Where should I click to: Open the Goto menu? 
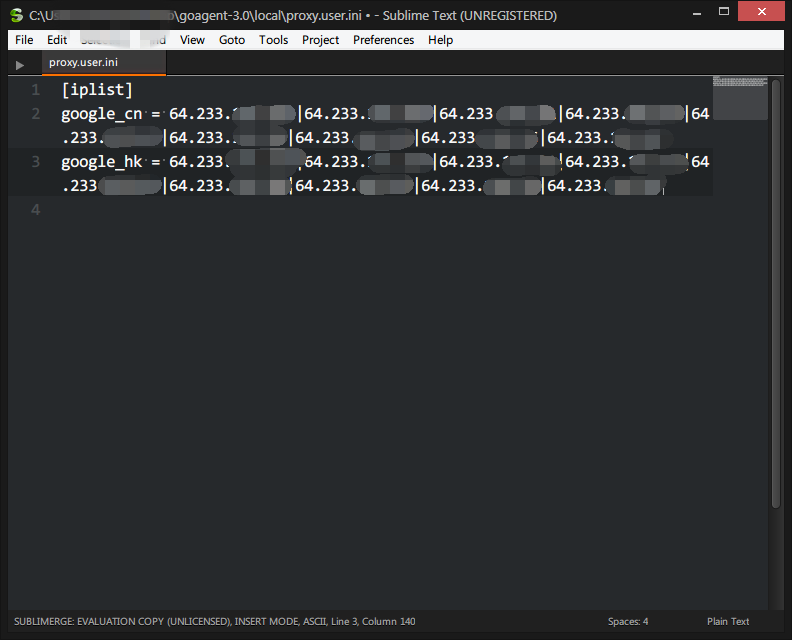232,40
